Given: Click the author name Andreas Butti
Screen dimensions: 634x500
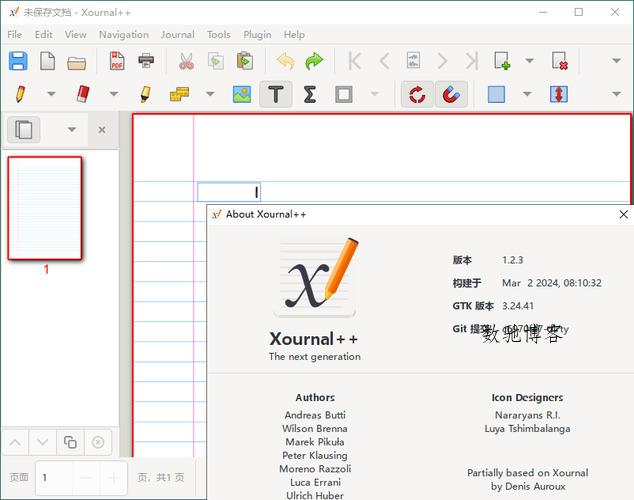Looking at the screenshot, I should [315, 415].
